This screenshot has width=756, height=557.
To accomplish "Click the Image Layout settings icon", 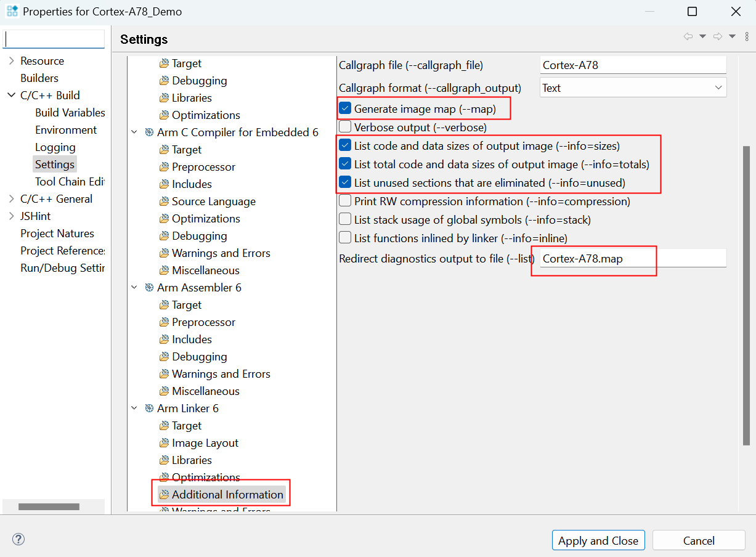I will tap(164, 443).
